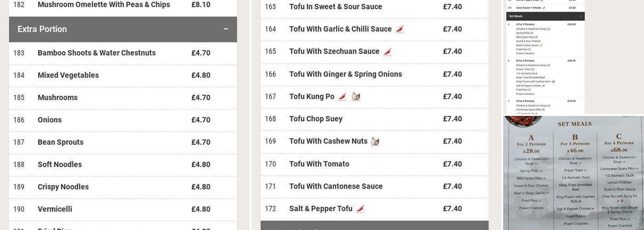Screen dimensions: 644x230
Task: Click nut icon next to Tofu With Cashew Nuts
Action: (375, 142)
